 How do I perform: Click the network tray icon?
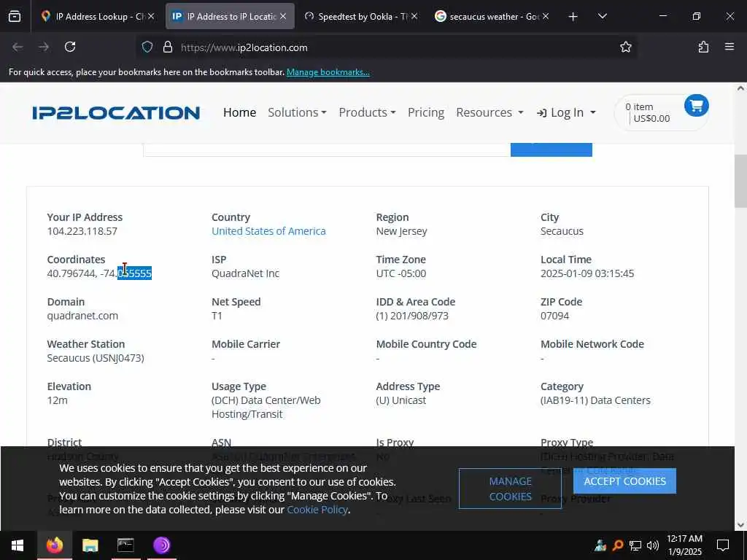click(x=635, y=545)
